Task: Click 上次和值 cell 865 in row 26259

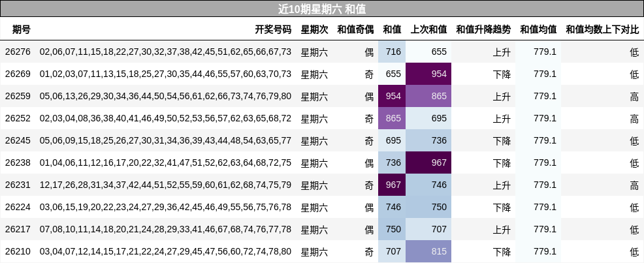Action: point(428,96)
